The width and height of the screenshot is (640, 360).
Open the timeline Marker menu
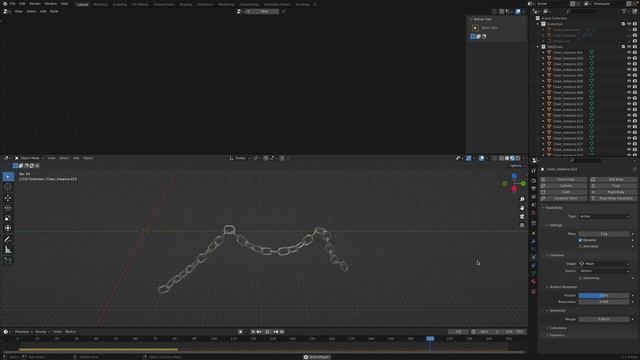pos(70,332)
